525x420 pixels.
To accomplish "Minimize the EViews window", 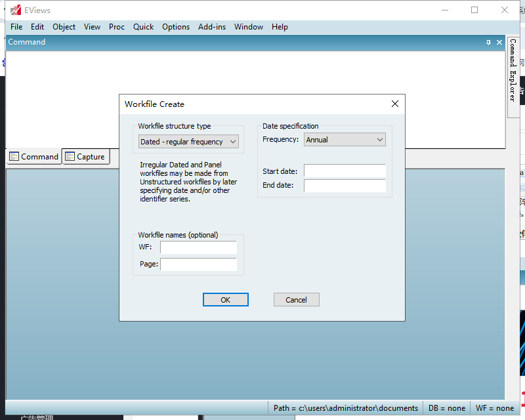I will 445,10.
